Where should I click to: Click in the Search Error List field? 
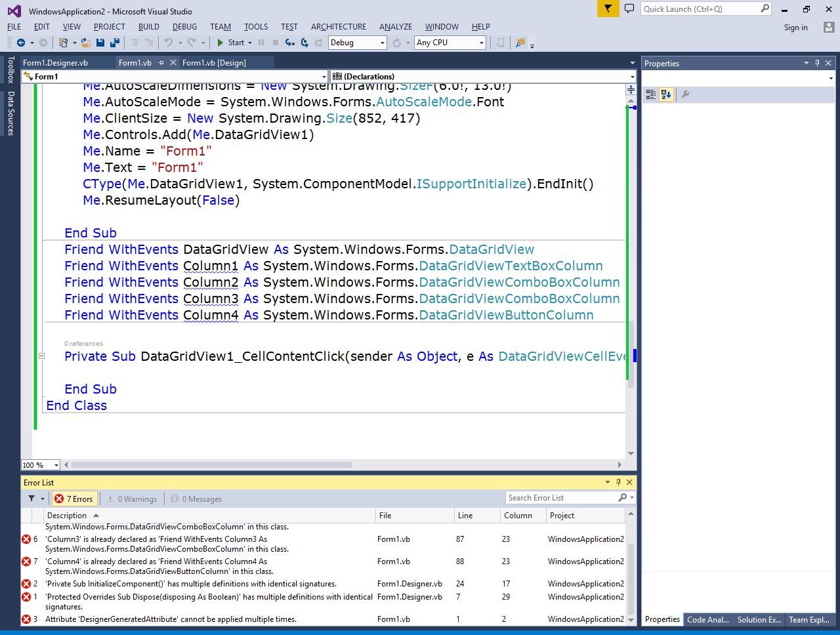[562, 498]
